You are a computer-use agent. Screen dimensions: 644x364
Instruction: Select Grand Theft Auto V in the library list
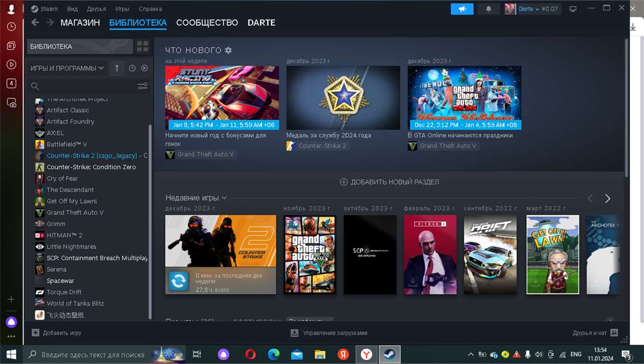tap(75, 213)
